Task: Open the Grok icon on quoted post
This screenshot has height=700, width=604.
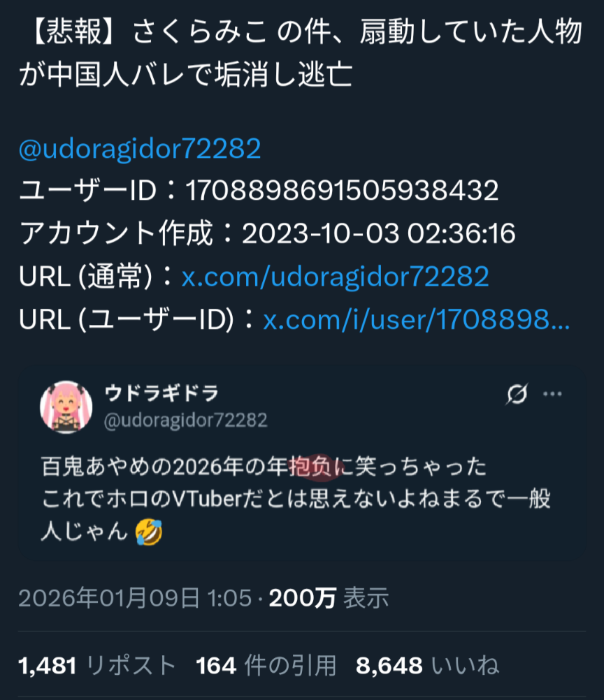Action: pyautogui.click(x=517, y=394)
